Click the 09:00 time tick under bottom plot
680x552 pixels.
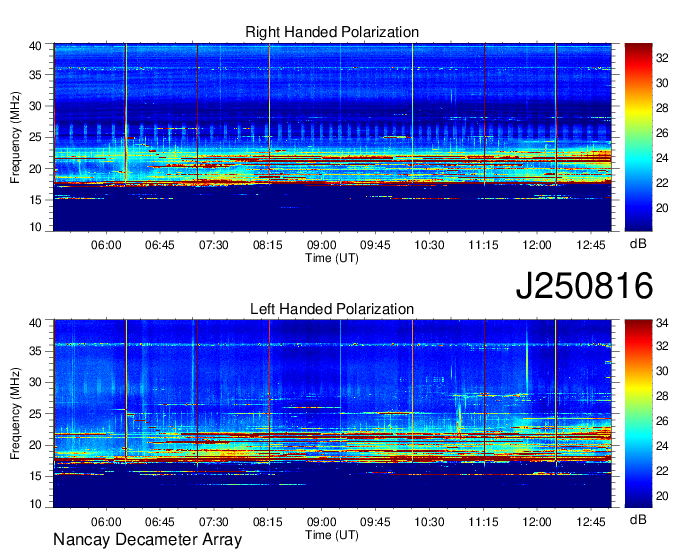[x=321, y=522]
